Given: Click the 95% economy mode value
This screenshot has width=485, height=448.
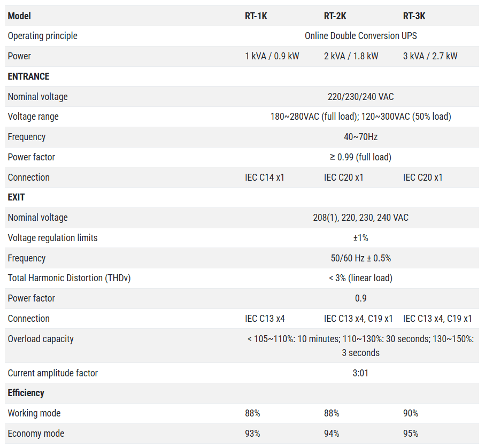Looking at the screenshot, I should click(x=411, y=434).
